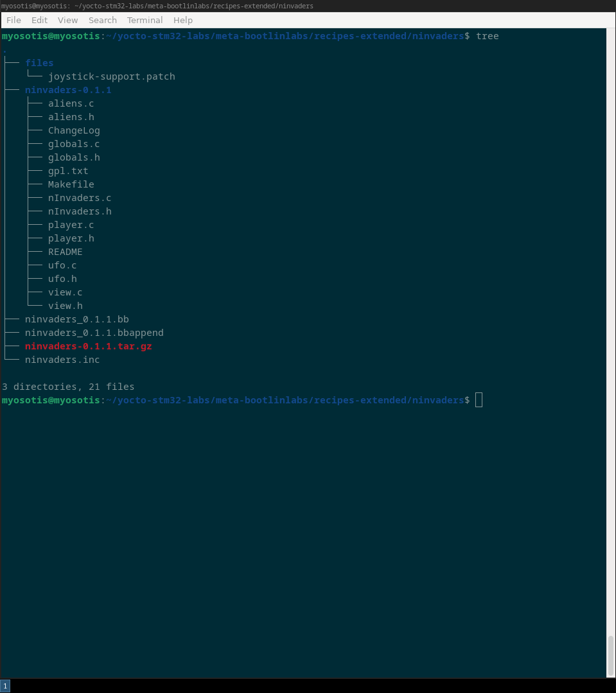Click ninvaders_0.1.1.bbappend file name
The height and width of the screenshot is (693, 616).
(x=94, y=333)
